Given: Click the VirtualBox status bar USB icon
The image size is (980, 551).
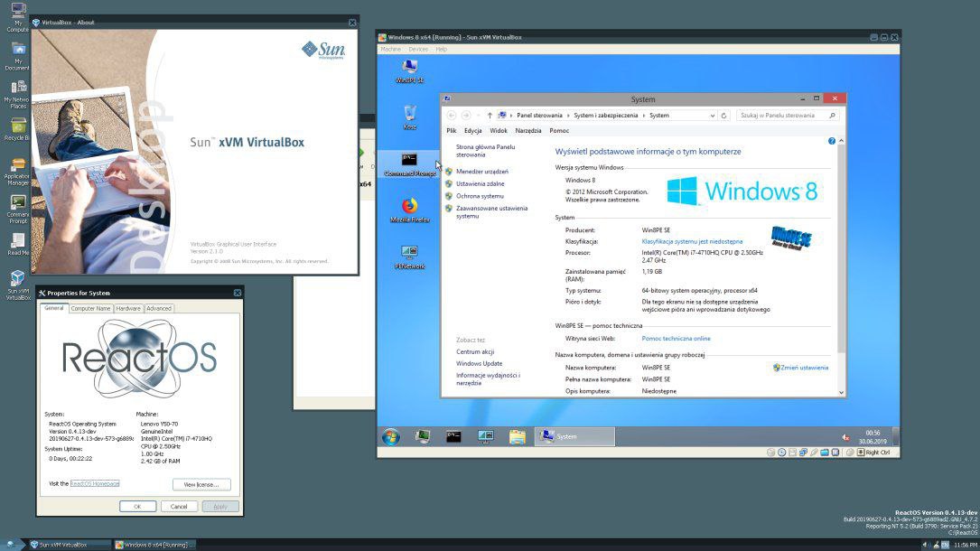Looking at the screenshot, I should [814, 453].
